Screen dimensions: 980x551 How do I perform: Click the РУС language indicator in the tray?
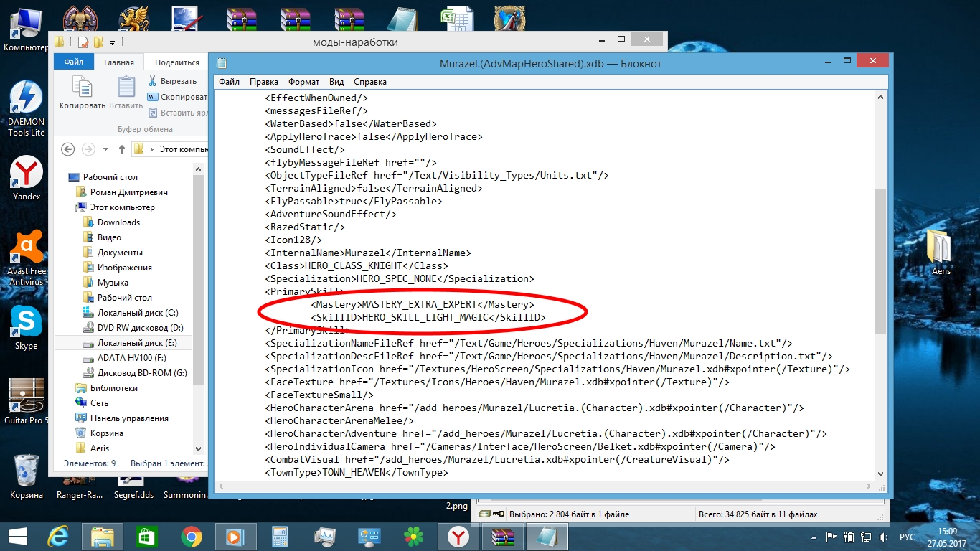point(908,537)
